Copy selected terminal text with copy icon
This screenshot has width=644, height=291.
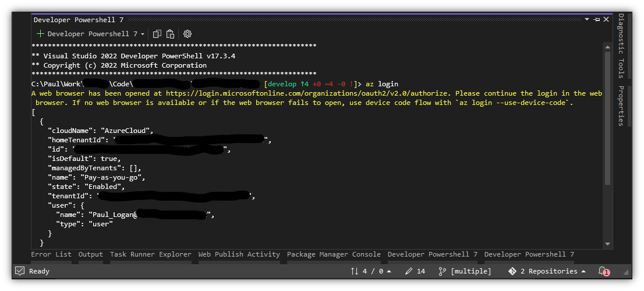157,34
